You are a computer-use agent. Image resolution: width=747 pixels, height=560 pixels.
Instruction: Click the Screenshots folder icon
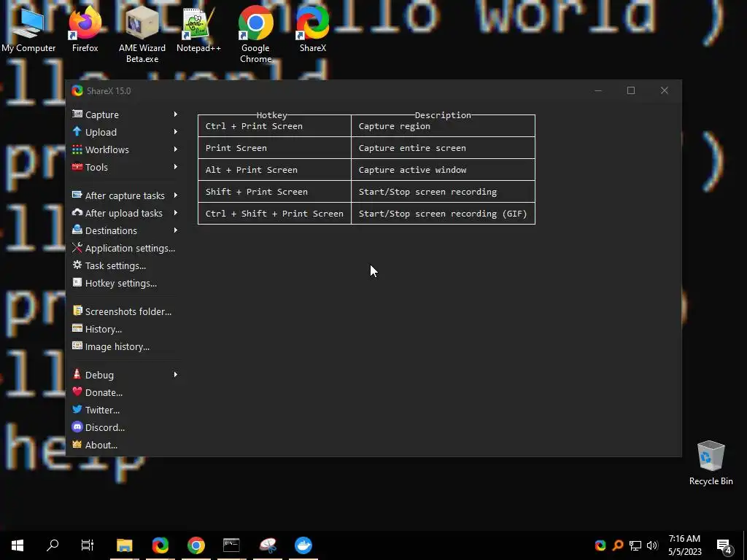tap(77, 311)
